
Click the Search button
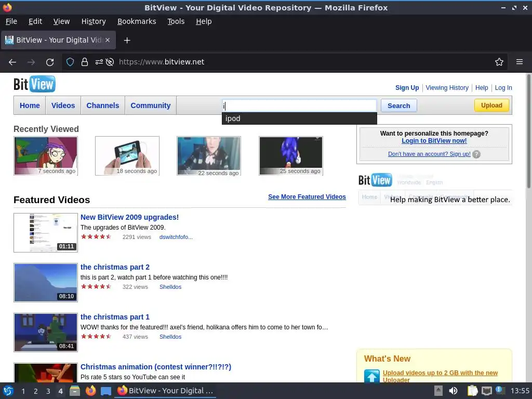398,105
